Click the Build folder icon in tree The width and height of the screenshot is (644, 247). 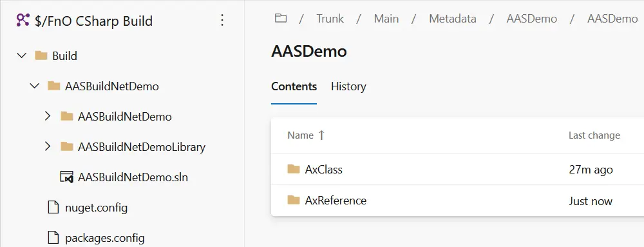[41, 55]
